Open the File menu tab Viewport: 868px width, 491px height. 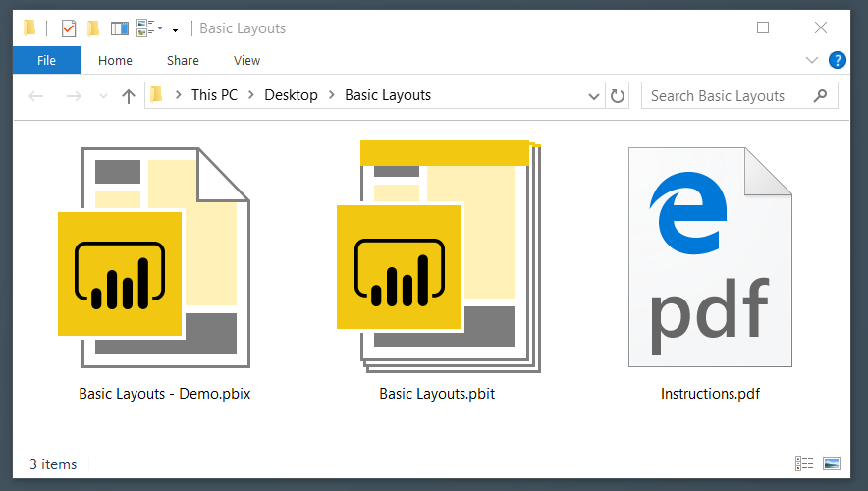(46, 60)
